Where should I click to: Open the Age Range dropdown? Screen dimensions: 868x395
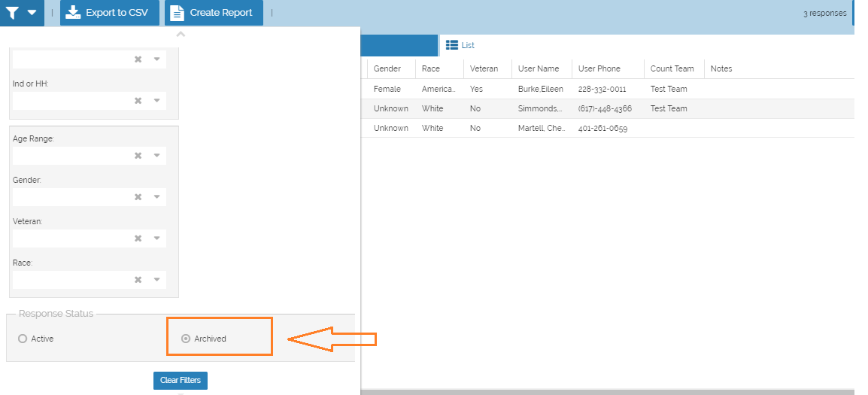pyautogui.click(x=157, y=156)
